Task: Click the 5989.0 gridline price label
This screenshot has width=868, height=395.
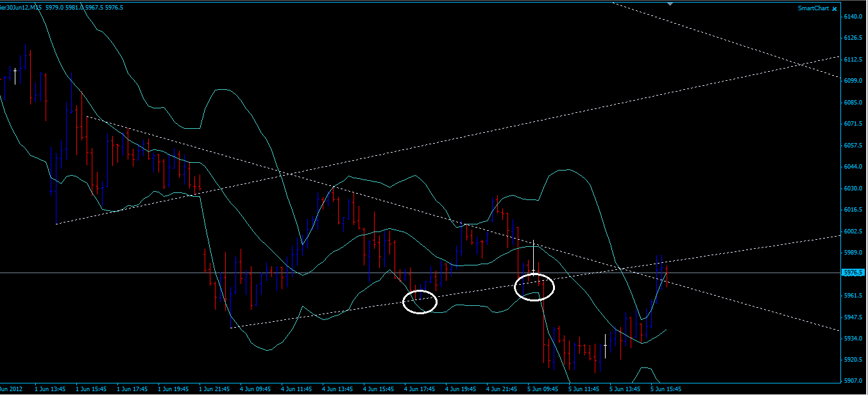Action: 853,254
